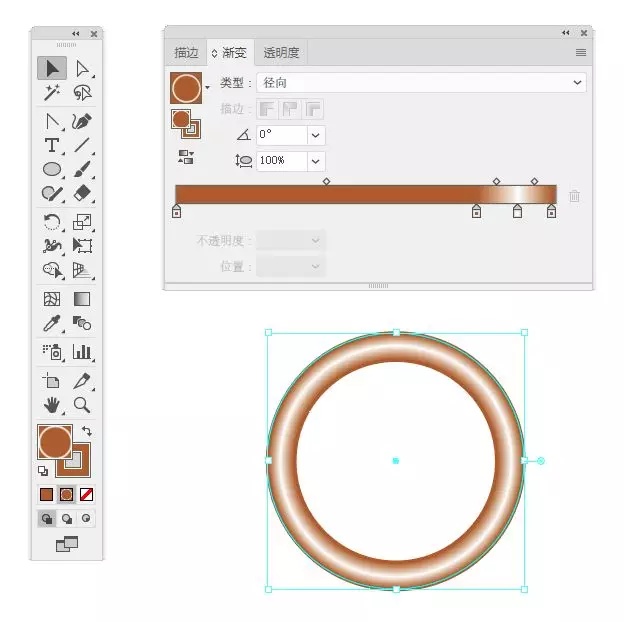Click the gradient angle 0° input field
The height and width of the screenshot is (622, 624).
click(x=282, y=135)
